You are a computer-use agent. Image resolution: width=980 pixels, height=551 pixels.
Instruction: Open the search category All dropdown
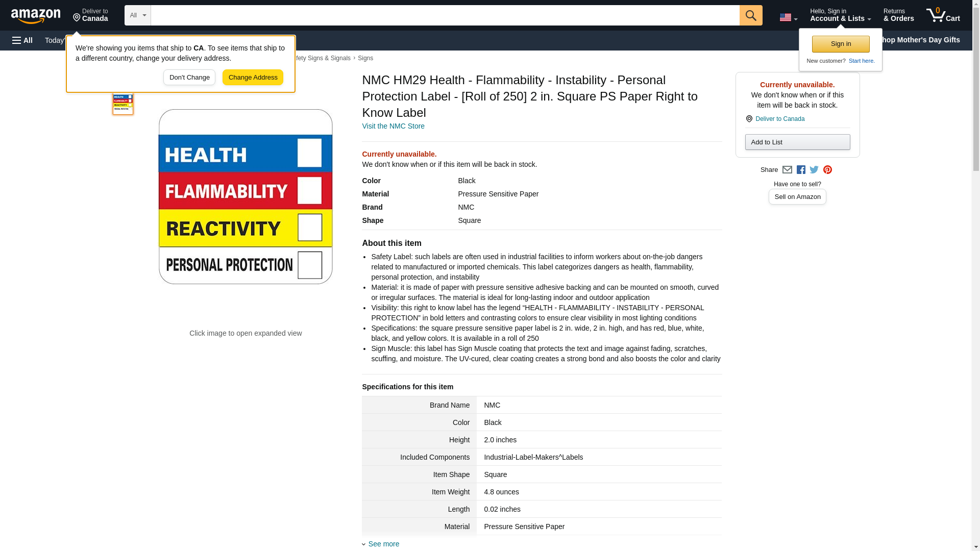(x=137, y=15)
